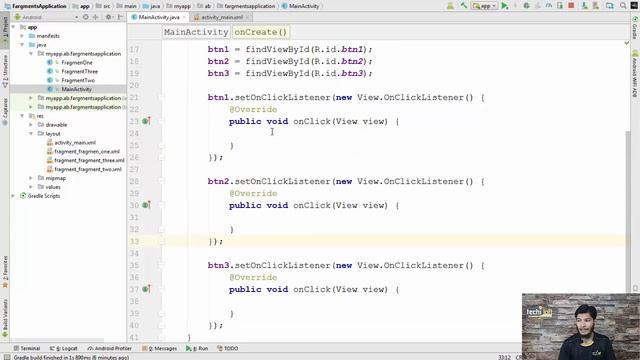Click the Search Everywhere magnifier icon

pyautogui.click(x=623, y=6)
